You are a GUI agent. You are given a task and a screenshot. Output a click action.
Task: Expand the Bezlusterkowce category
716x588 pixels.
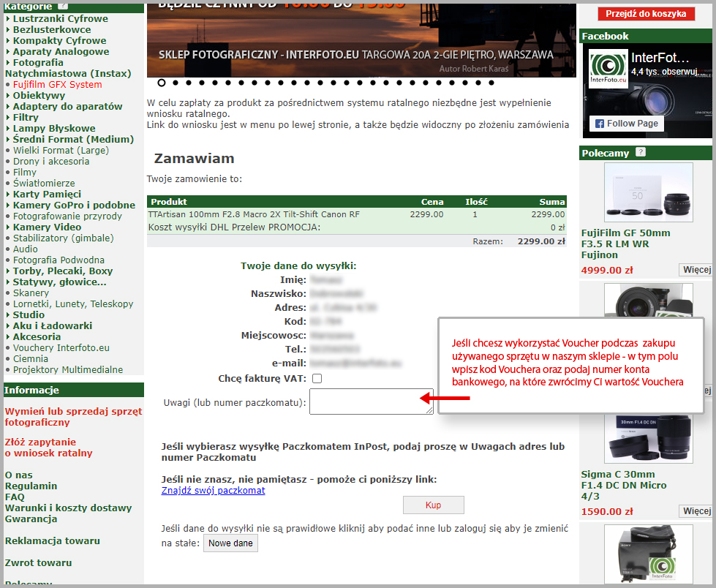[52, 30]
